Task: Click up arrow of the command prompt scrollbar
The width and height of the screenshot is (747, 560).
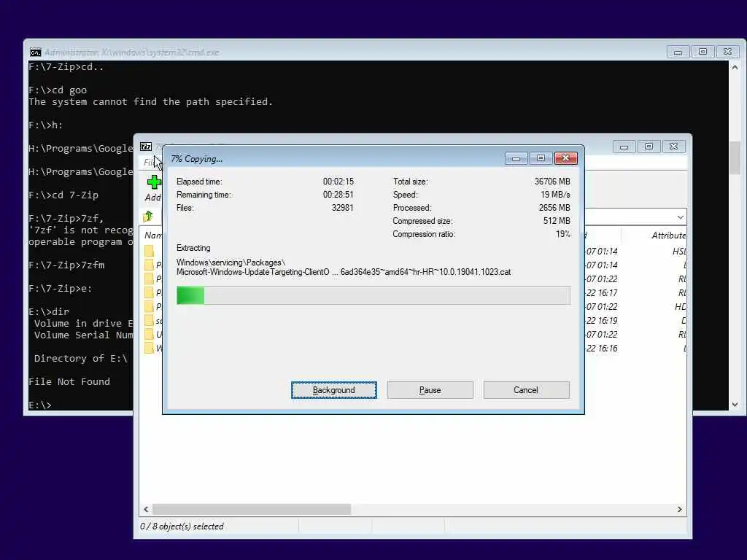Action: (x=735, y=68)
